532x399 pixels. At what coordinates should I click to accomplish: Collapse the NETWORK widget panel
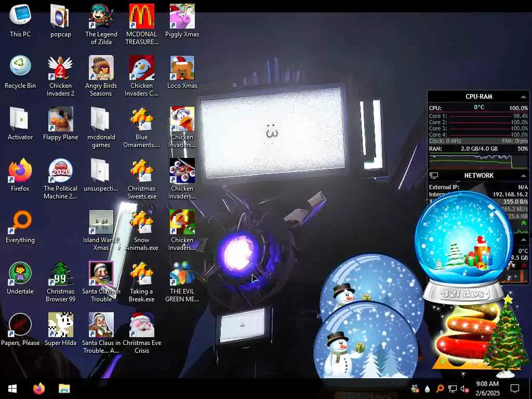[524, 176]
